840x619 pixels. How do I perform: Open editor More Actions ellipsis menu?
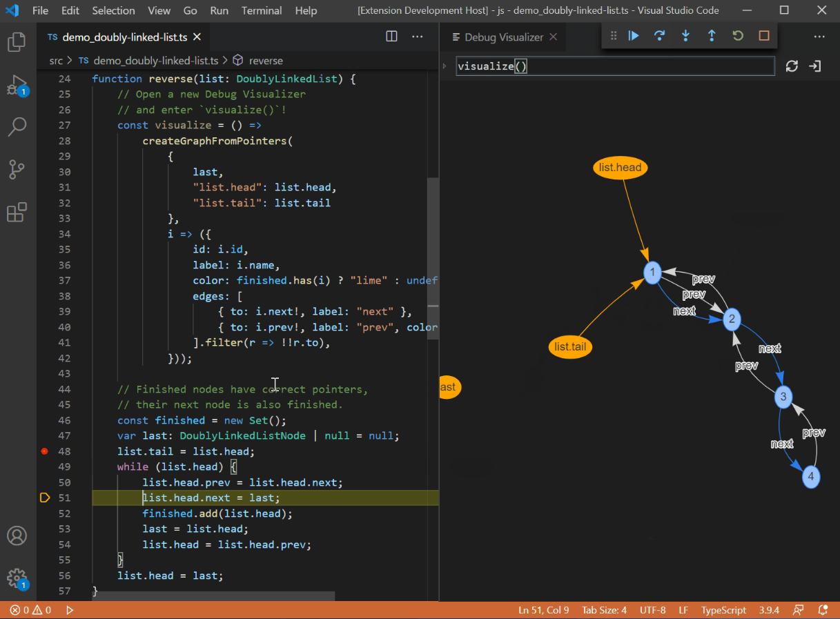pyautogui.click(x=418, y=37)
